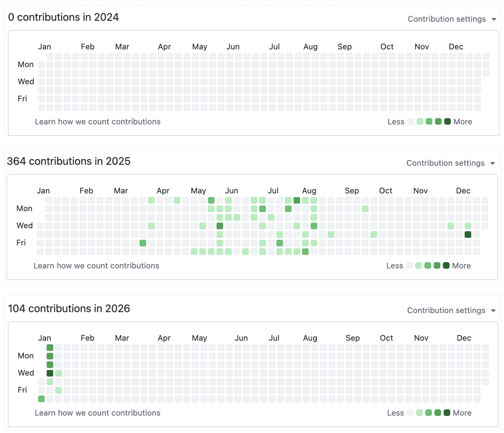504x433 pixels.
Task: Click the '364 contributions in 2025' heading
Action: click(69, 161)
